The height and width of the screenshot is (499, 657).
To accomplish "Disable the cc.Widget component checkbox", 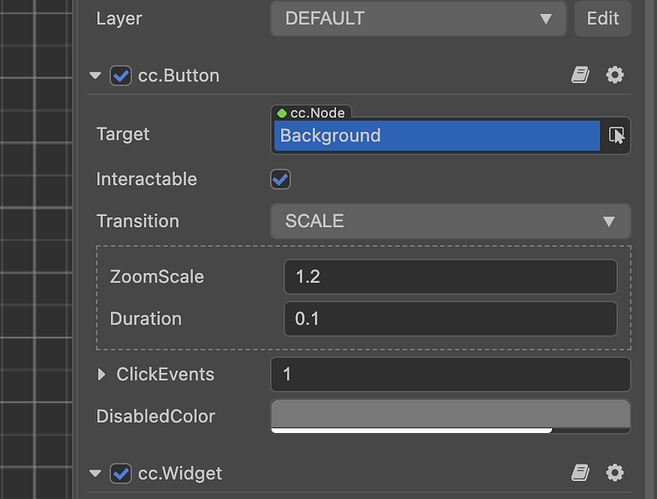I will click(x=121, y=473).
